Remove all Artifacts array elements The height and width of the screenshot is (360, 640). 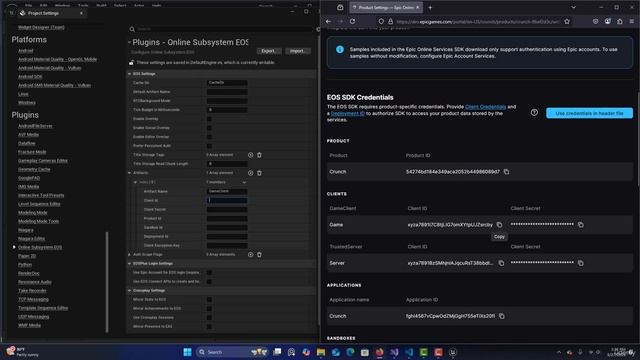pyautogui.click(x=259, y=173)
